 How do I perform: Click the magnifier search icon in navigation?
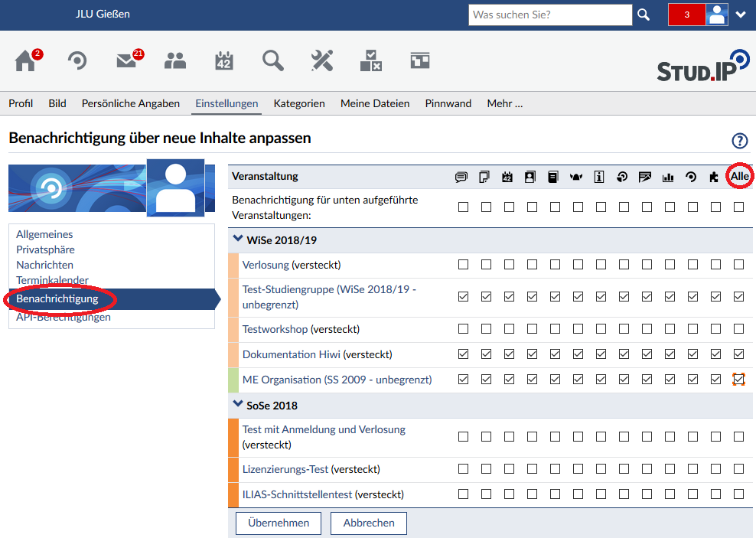273,61
